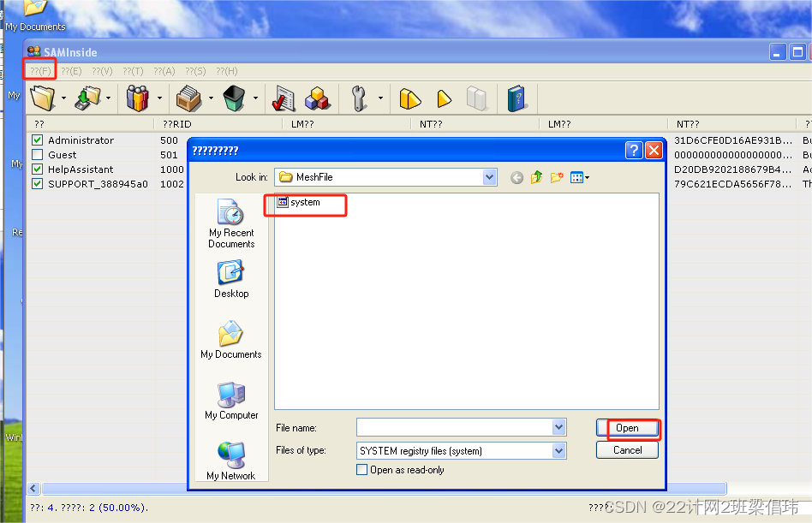Open the ??(H) Help menu
The height and width of the screenshot is (523, 812).
point(227,71)
